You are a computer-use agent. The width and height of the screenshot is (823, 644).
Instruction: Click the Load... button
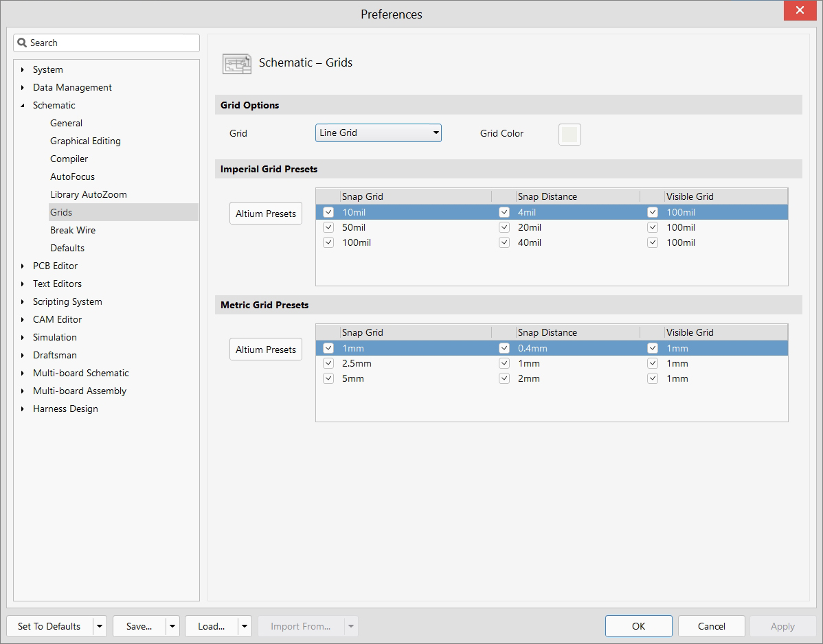pos(212,626)
